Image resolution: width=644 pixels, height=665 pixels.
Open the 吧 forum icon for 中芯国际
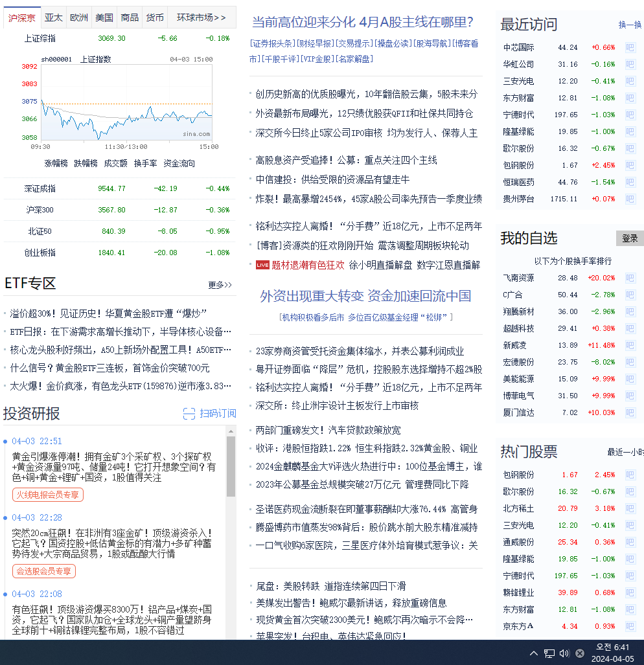pyautogui.click(x=630, y=47)
